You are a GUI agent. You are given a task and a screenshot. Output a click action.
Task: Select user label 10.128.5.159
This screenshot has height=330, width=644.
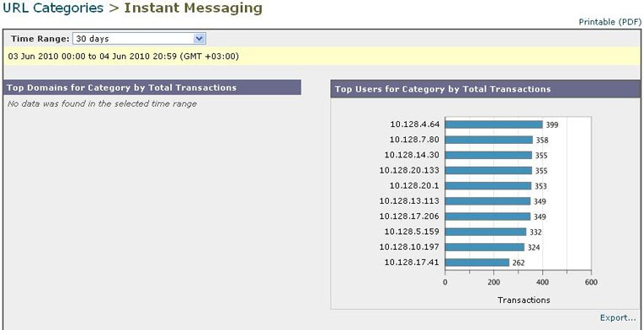tap(412, 232)
